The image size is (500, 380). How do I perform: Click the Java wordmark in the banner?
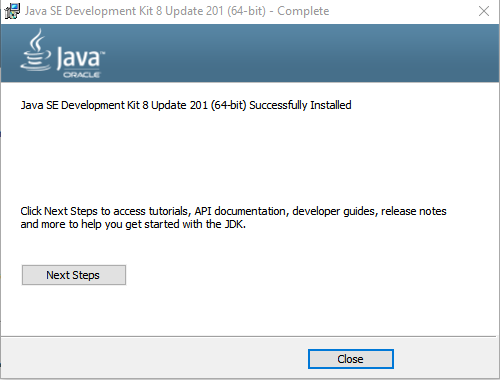78,57
